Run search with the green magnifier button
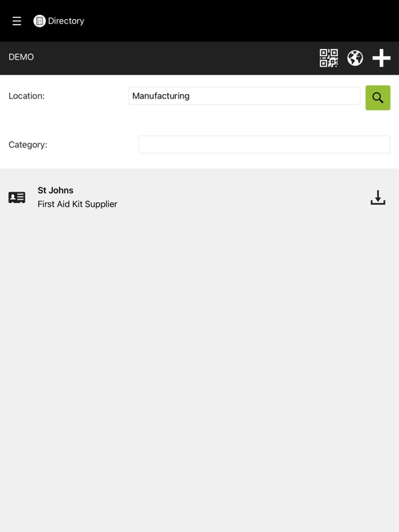This screenshot has width=399, height=532. [378, 98]
